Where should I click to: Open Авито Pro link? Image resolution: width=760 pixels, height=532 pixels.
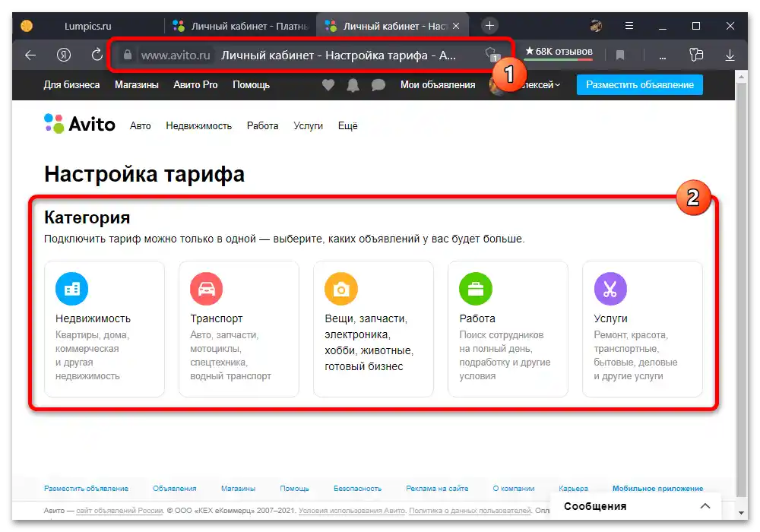click(195, 85)
